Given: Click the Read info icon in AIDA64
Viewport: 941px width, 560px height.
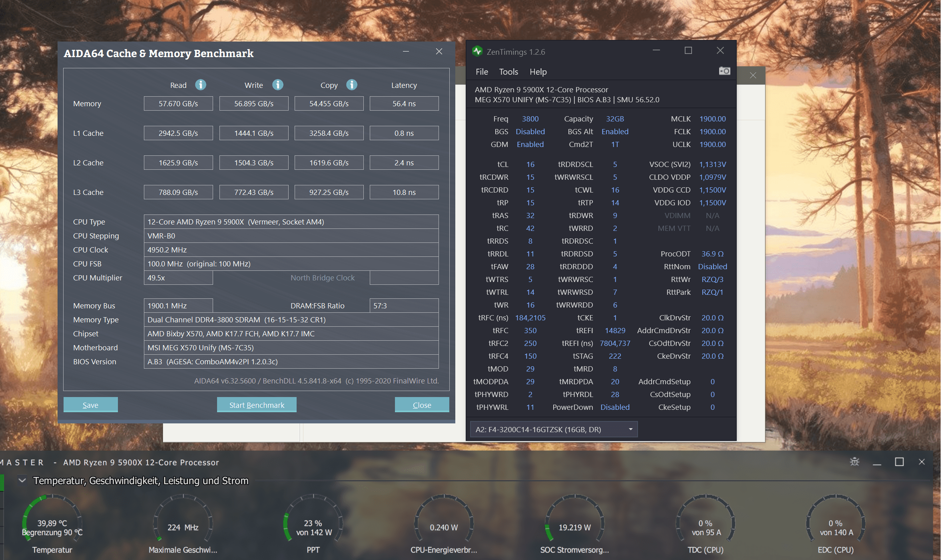Looking at the screenshot, I should pos(201,85).
